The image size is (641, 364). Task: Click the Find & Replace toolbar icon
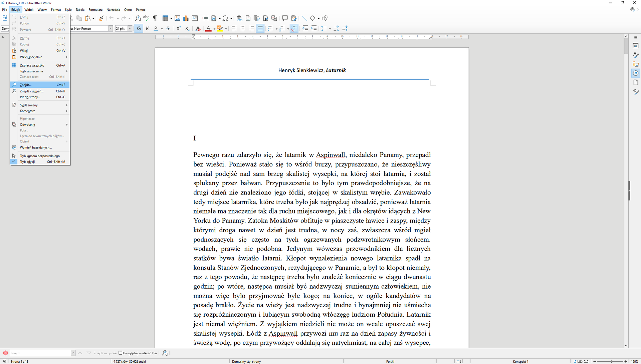click(x=138, y=18)
